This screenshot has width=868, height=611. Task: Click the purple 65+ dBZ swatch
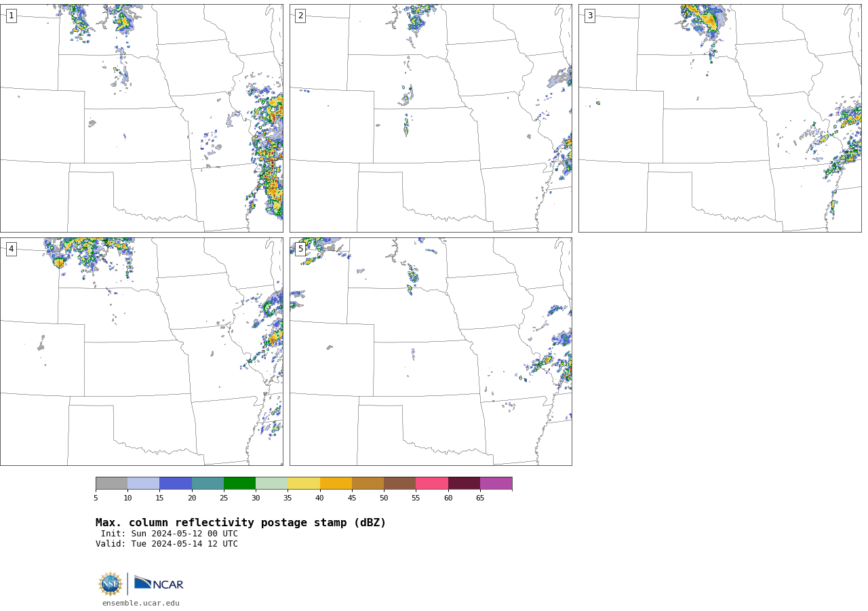click(496, 483)
